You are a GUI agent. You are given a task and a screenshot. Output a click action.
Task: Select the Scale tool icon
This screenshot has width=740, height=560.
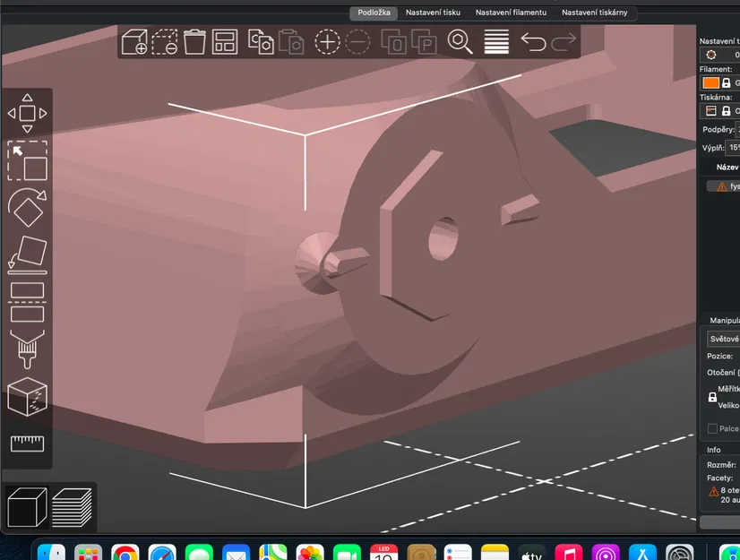click(28, 161)
